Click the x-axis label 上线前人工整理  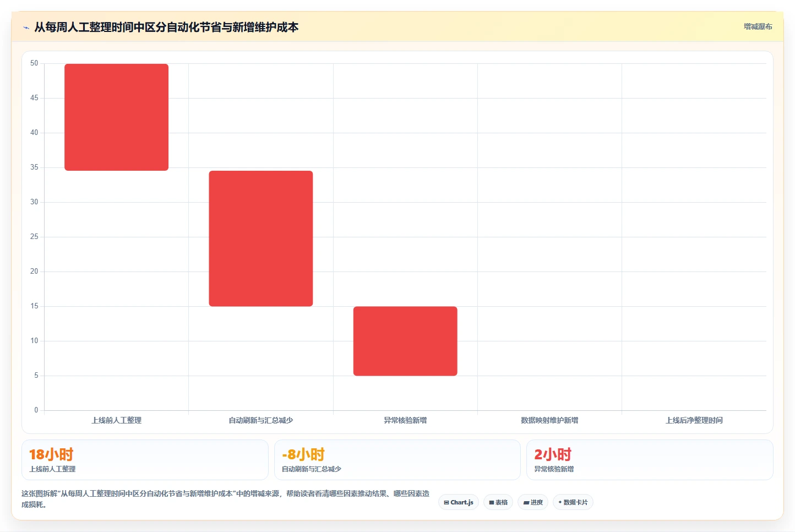click(x=116, y=420)
